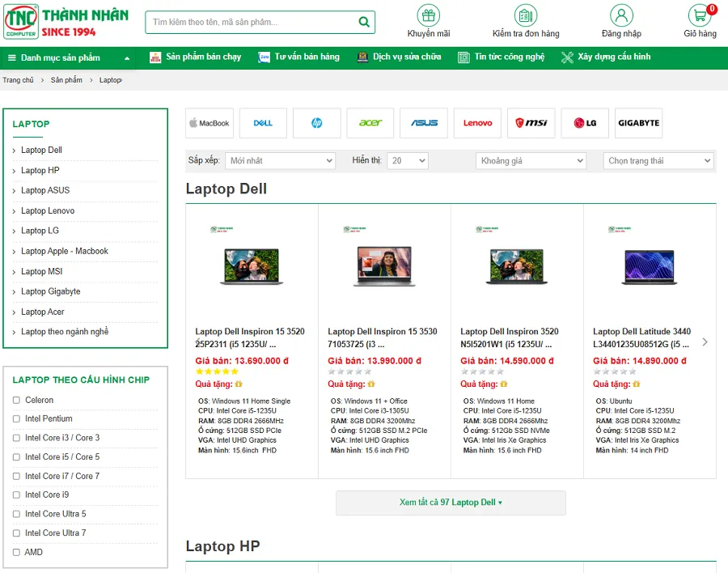Open Laptop Dell Inspiron 15 3520 product title

click(x=250, y=337)
